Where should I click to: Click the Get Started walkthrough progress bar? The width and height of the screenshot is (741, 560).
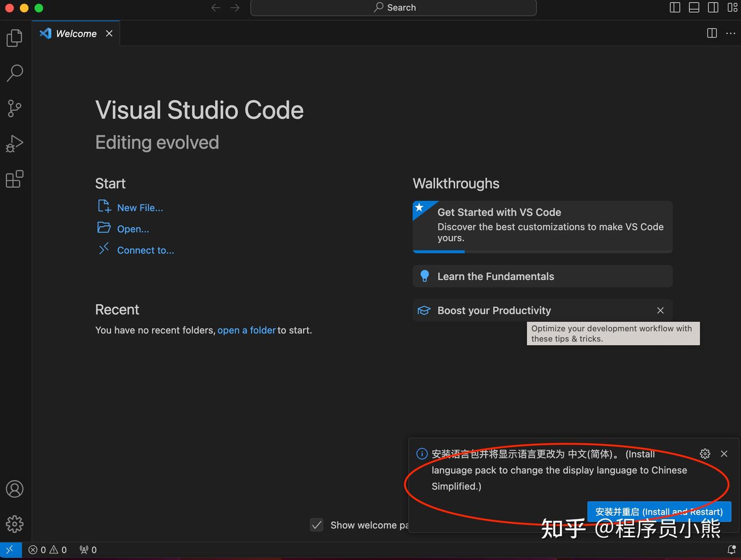438,252
